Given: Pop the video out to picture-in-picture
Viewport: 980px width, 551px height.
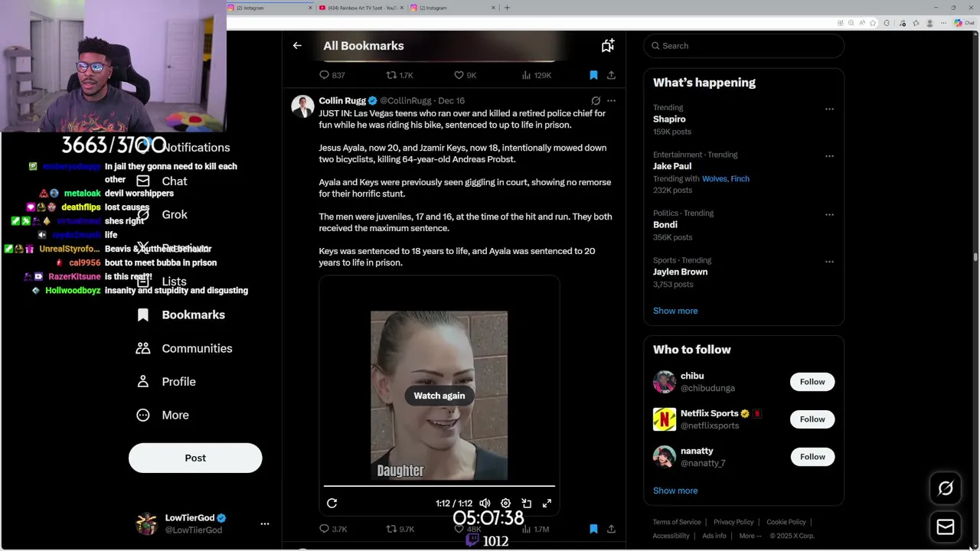Looking at the screenshot, I should point(526,503).
